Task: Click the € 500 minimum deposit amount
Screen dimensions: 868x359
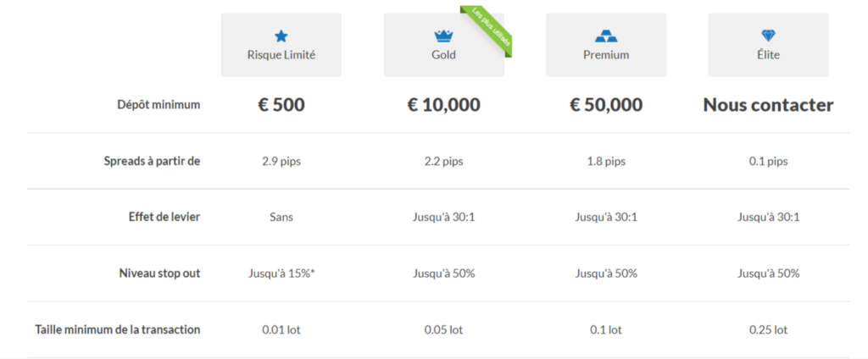Action: coord(281,105)
